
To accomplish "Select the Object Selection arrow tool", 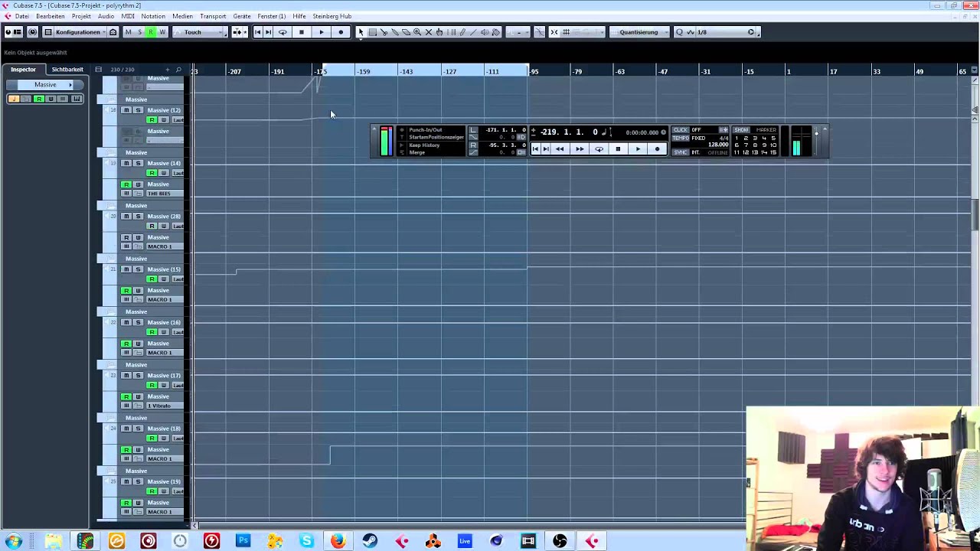I will [x=361, y=32].
